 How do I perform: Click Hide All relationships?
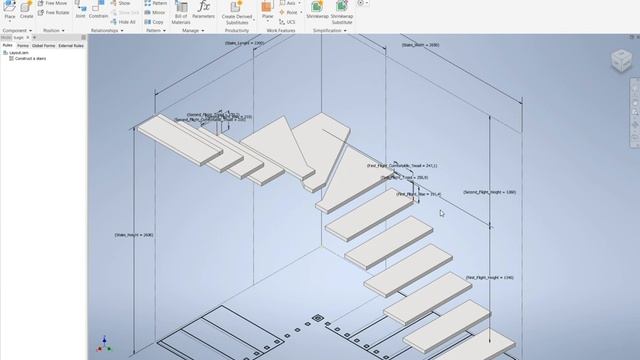click(123, 22)
